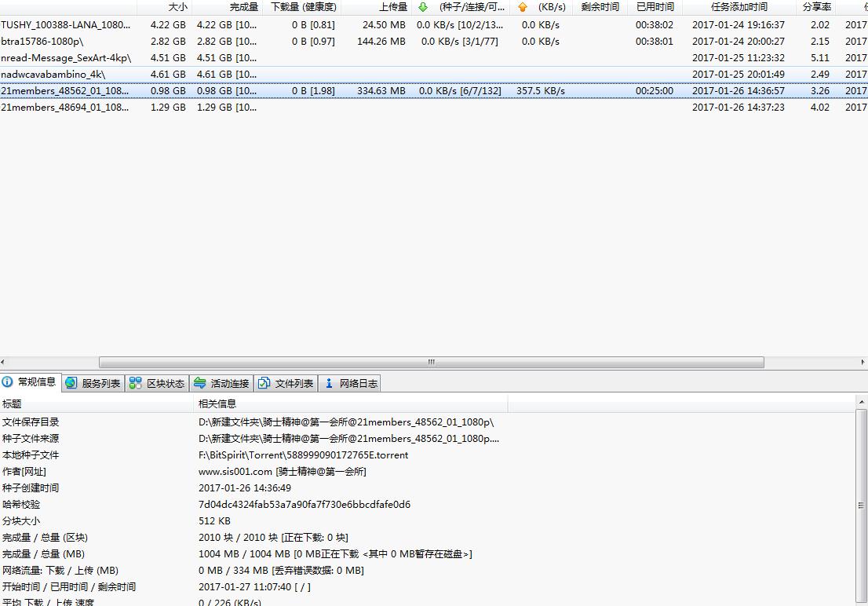Viewport: 868px width, 606px height.
Task: Click the info icon on 网络日志 tab
Action: 329,383
